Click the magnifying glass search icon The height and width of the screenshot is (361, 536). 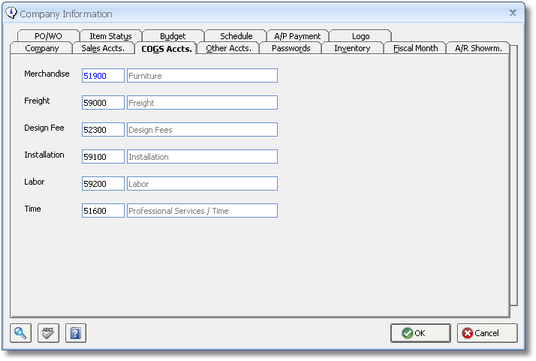point(21,333)
